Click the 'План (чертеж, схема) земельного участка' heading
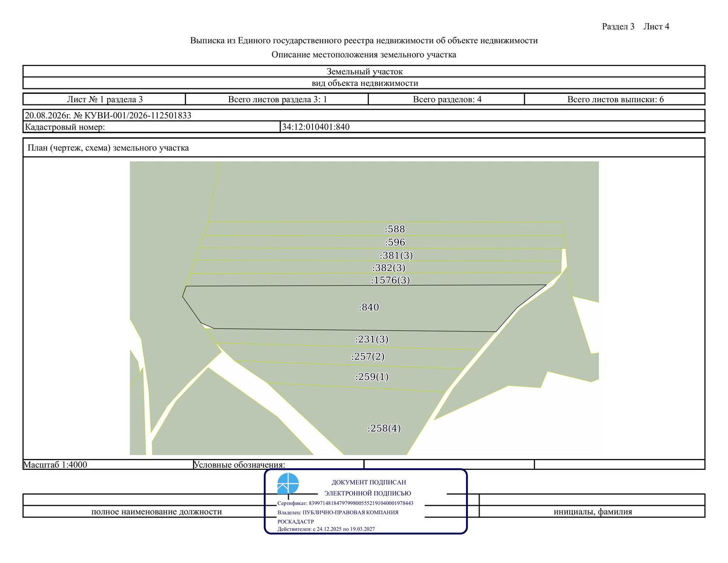The width and height of the screenshot is (728, 563). 108,148
